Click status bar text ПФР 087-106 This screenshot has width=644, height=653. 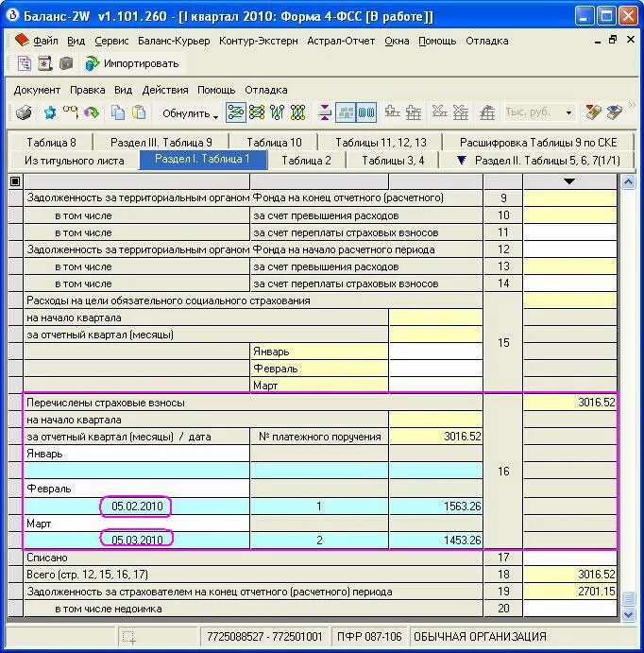369,637
